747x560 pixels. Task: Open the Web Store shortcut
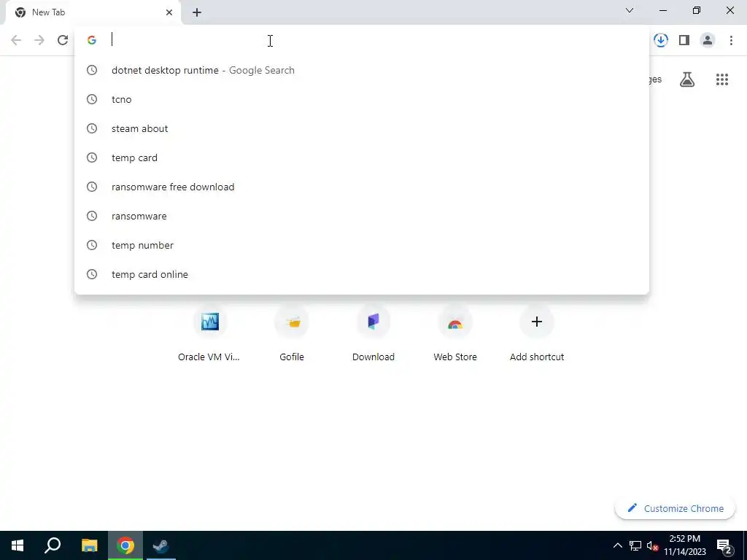pos(455,334)
